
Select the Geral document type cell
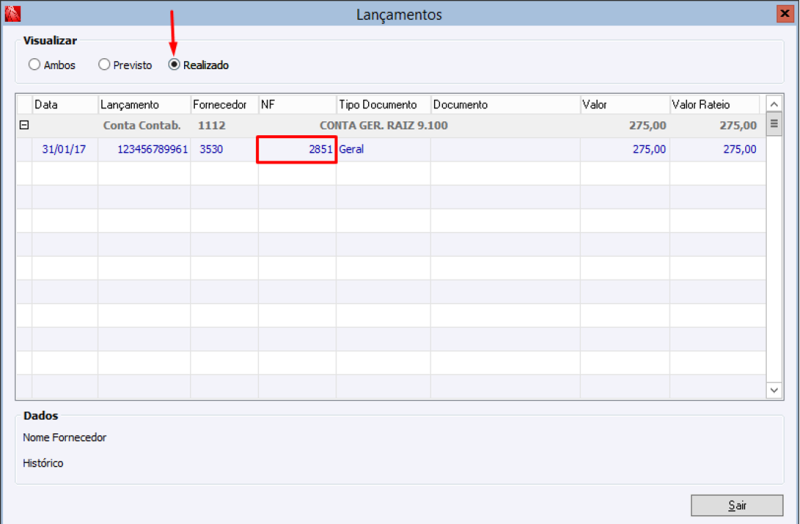pos(384,149)
